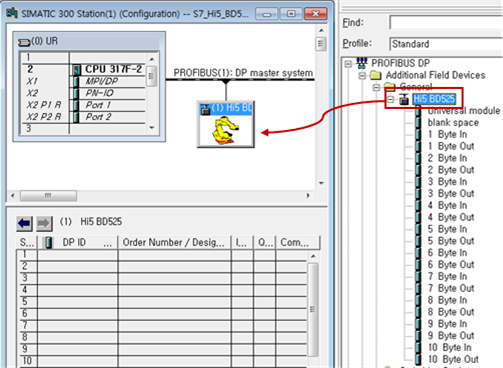Click the Additional Field Devices folder icon
503x368 pixels.
[376, 75]
